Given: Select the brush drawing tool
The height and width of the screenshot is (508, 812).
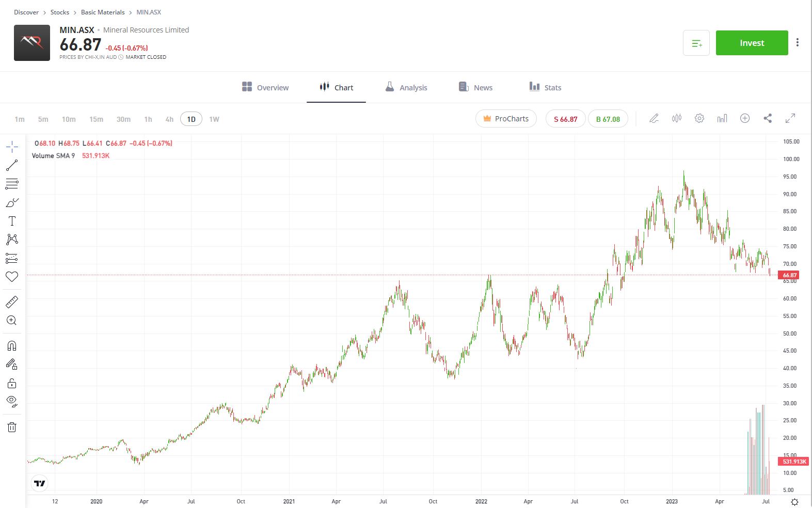Looking at the screenshot, I should point(12,202).
